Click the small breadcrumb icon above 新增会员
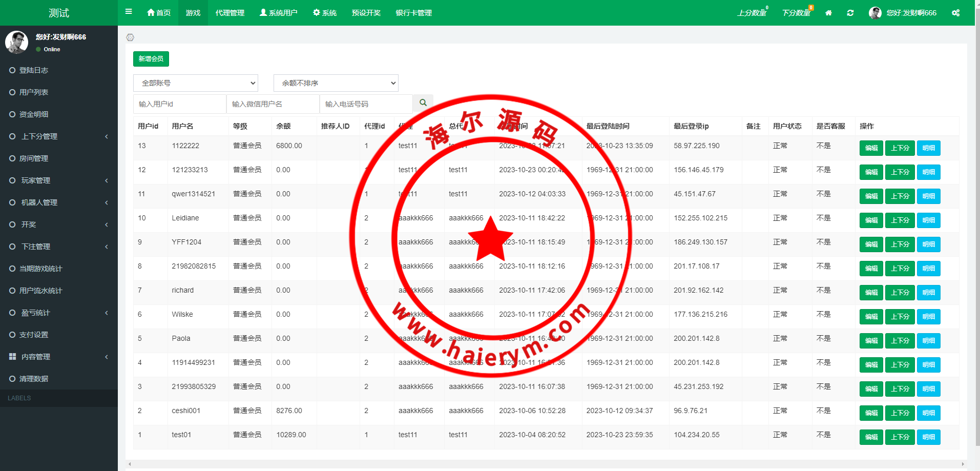This screenshot has height=471, width=980. click(x=130, y=37)
